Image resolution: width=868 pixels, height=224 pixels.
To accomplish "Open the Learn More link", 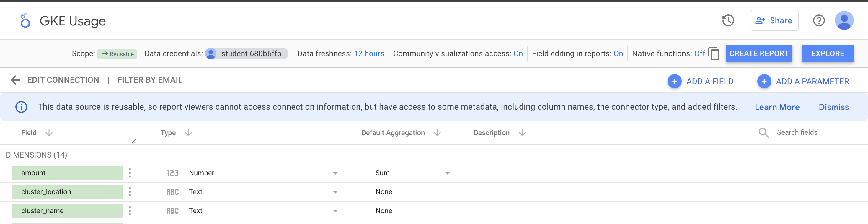I will 777,107.
